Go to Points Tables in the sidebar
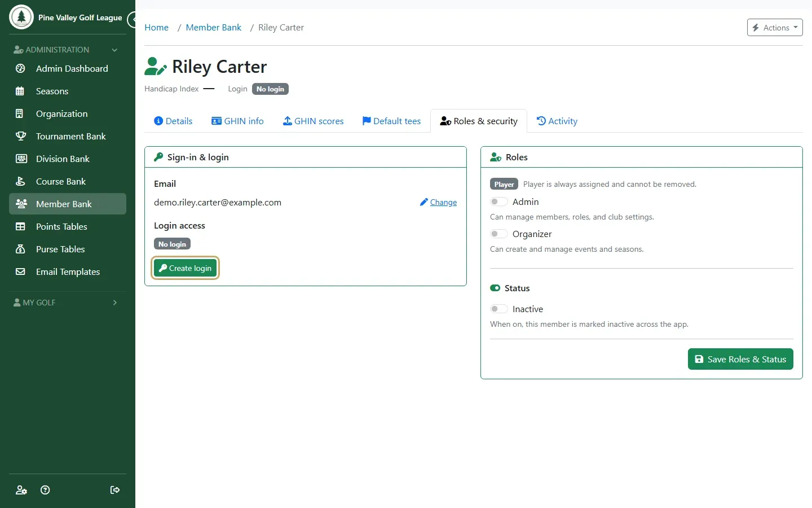 coord(68,226)
